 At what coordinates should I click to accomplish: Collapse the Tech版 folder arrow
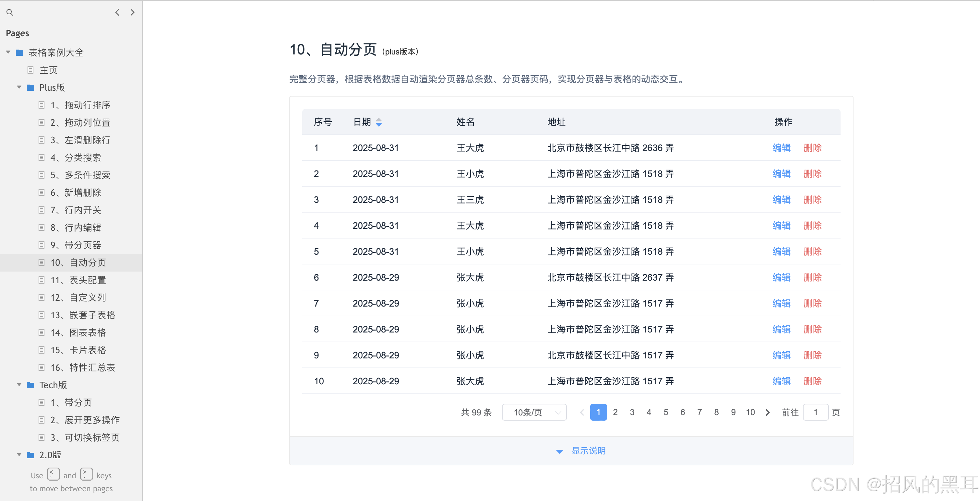19,385
